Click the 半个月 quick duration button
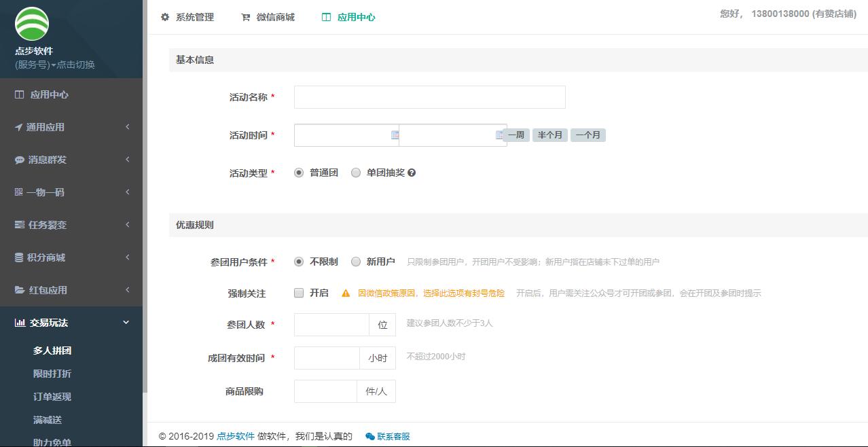 click(549, 135)
